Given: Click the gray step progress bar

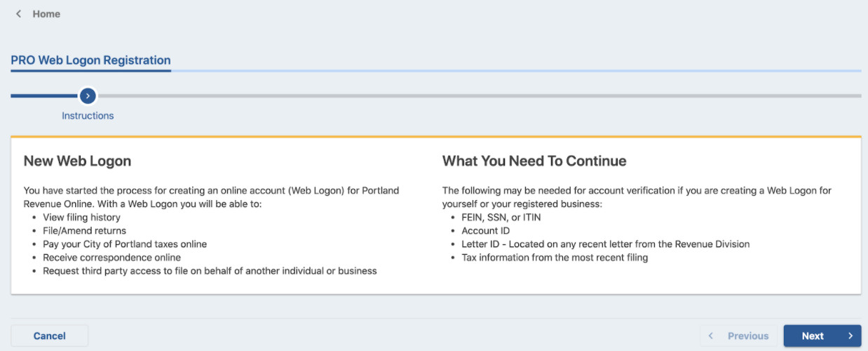Looking at the screenshot, I should click(477, 95).
